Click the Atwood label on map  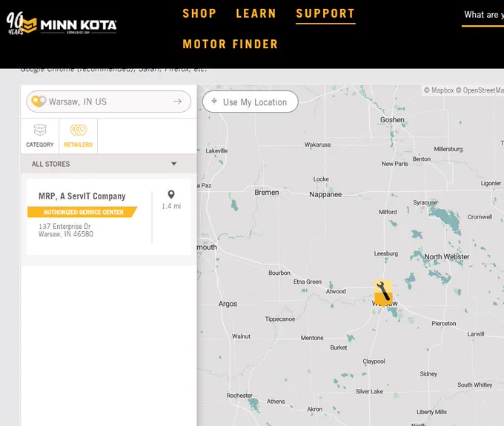(336, 291)
